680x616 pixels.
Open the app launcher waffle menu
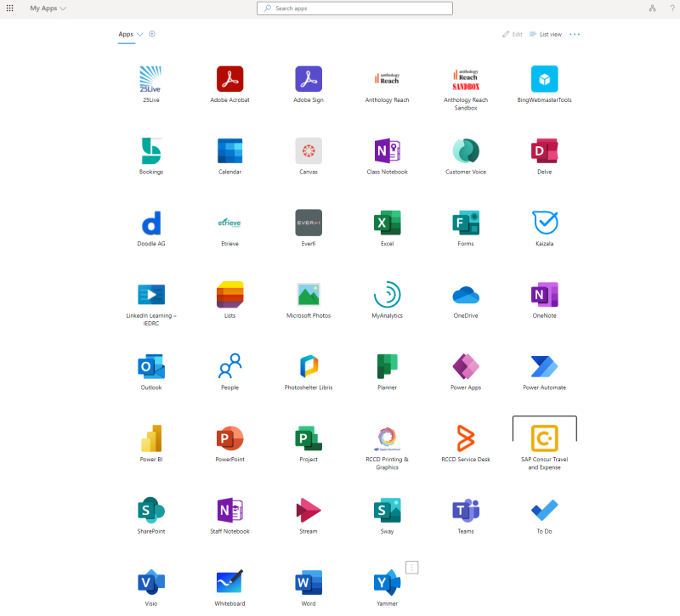tap(9, 8)
